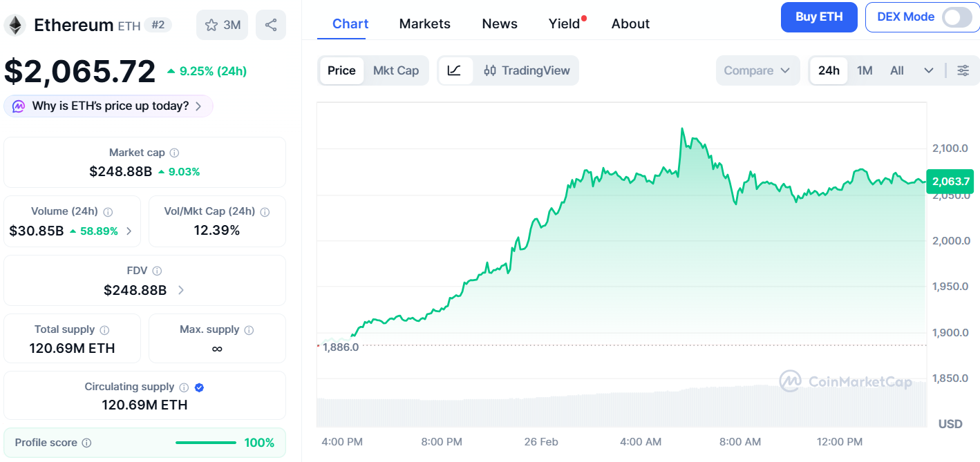Click the AI icon in price question pill
Viewport: 980px width, 462px height.
19,106
